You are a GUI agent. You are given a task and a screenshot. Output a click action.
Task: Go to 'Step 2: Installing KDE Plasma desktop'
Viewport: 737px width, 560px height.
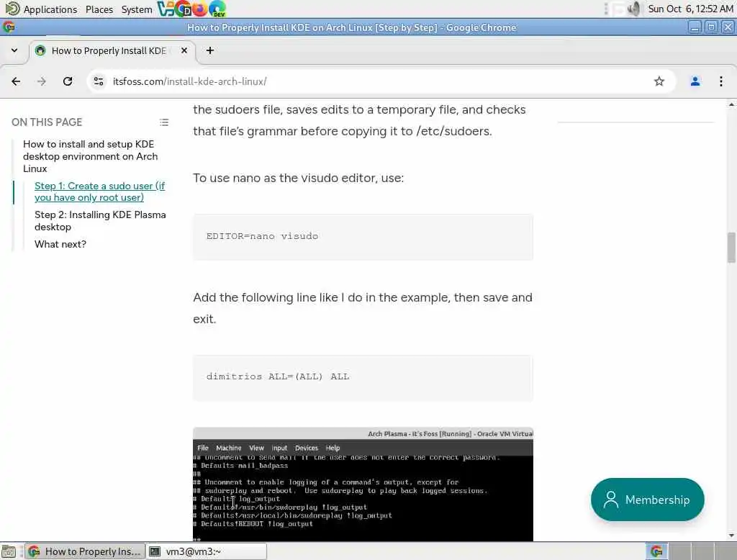point(100,220)
